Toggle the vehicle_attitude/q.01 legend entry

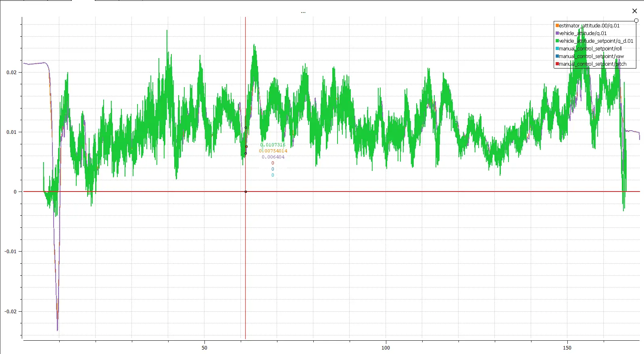coord(582,33)
